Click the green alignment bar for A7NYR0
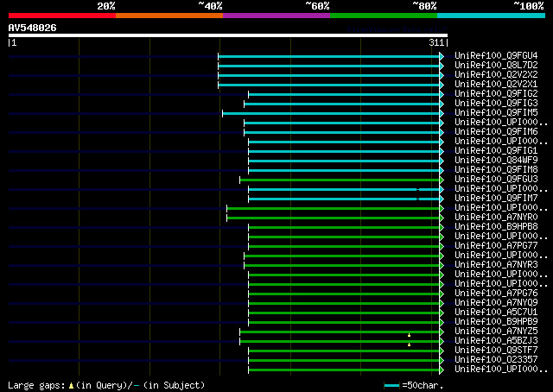The image size is (553, 392). click(333, 218)
